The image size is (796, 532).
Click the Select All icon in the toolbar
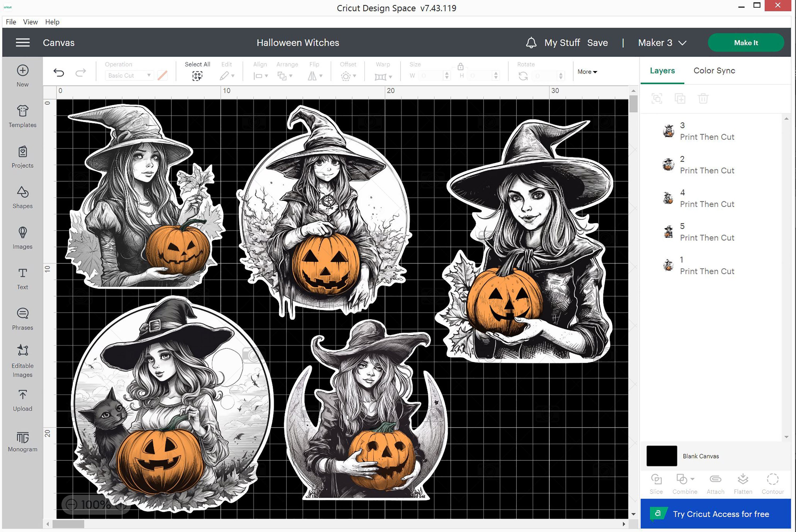pos(197,75)
